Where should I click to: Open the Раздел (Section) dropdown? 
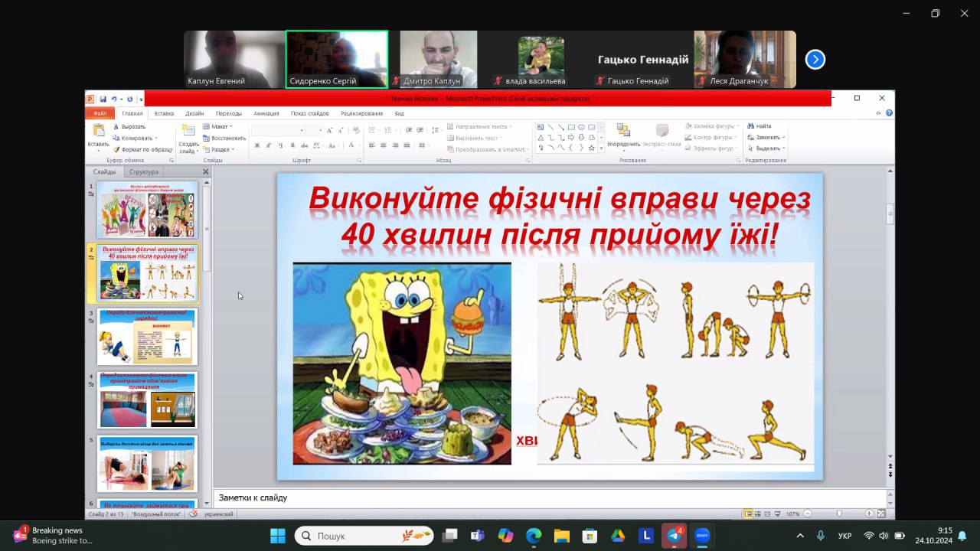pos(217,149)
